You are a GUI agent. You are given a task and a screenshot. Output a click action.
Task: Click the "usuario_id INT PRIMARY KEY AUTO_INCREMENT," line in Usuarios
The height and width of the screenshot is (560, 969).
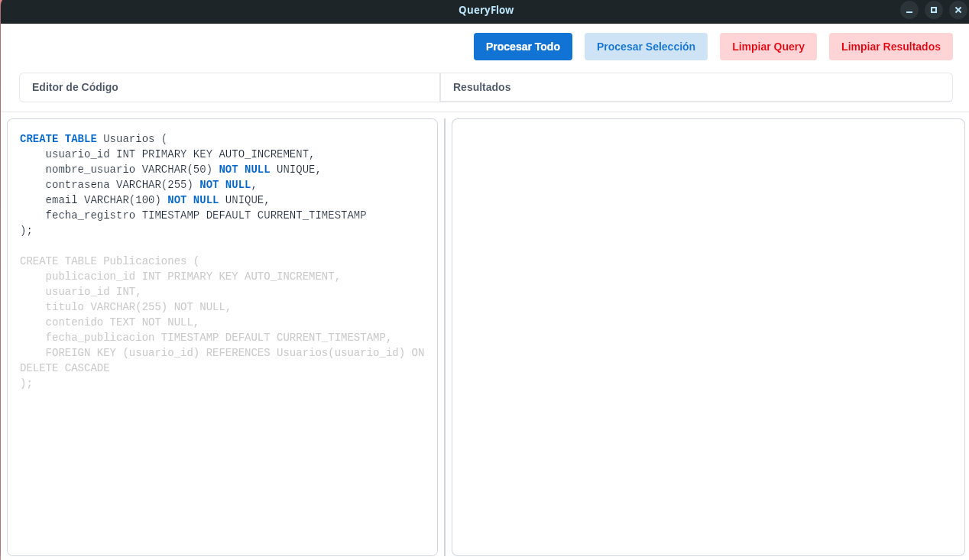pos(180,154)
